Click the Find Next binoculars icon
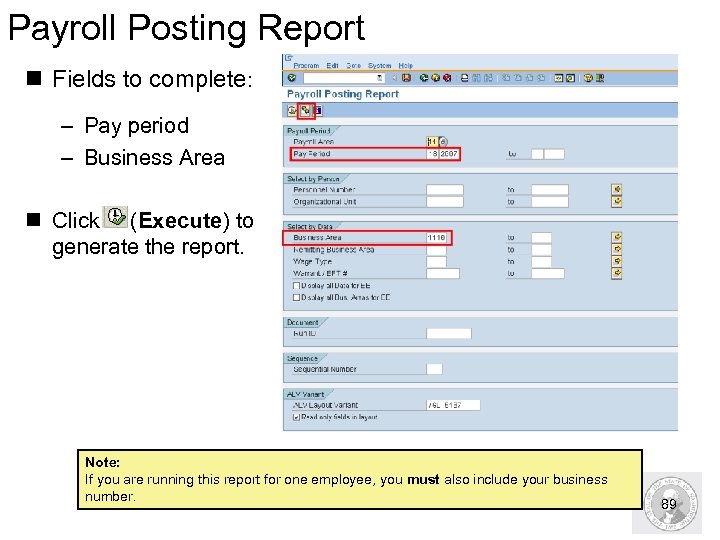720x540 pixels. tap(488, 78)
